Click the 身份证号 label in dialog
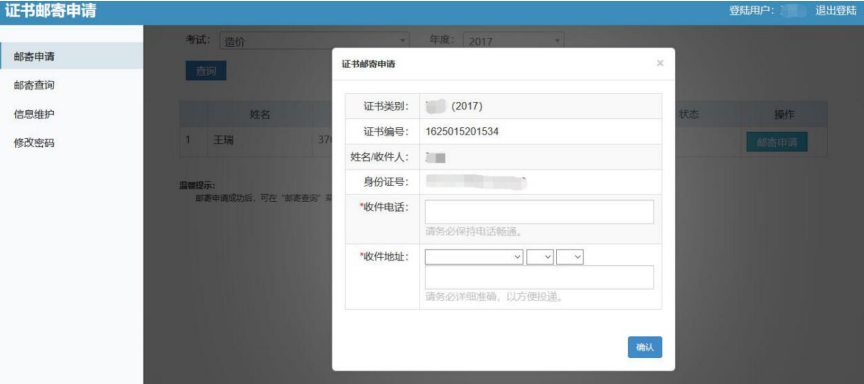The width and height of the screenshot is (864, 384). pos(386,182)
